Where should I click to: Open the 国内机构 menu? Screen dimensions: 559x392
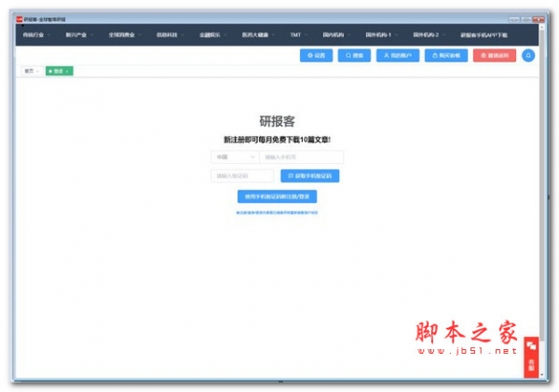(x=336, y=35)
